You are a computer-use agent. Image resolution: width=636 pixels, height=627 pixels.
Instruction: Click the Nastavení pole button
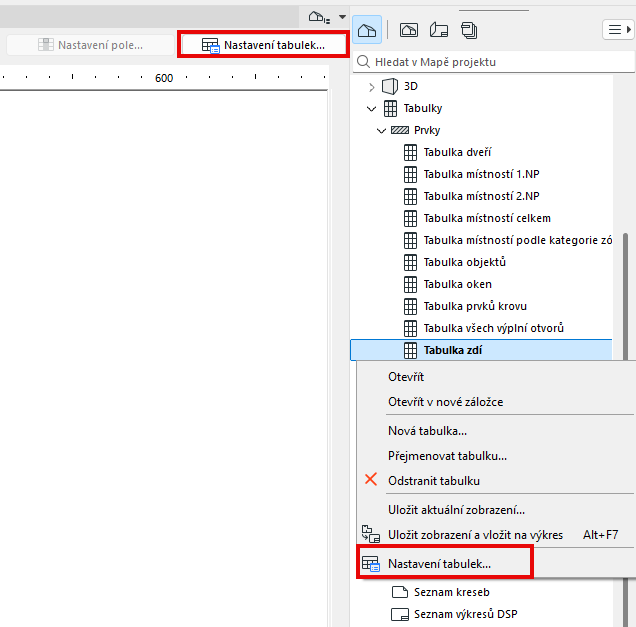pos(90,45)
